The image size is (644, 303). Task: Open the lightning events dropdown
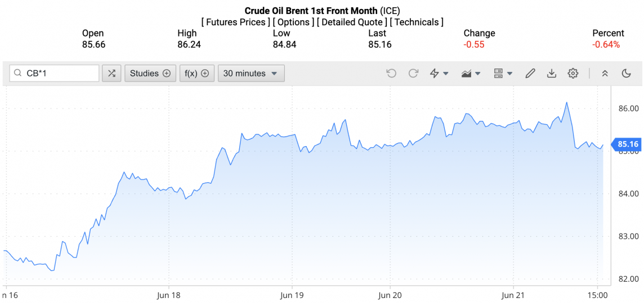point(439,73)
